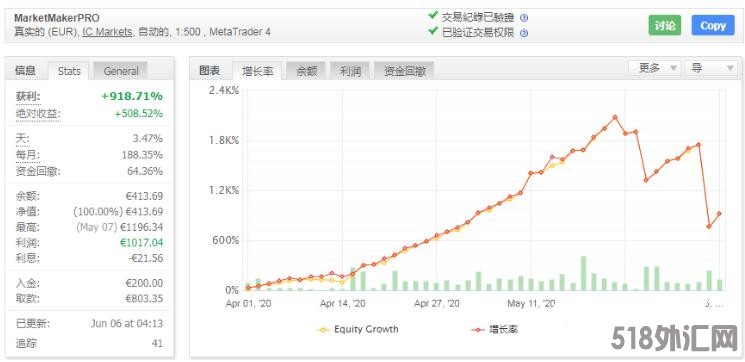Click the green checkmark for 交易紀錄已驗證
The image size is (745, 362).
[x=432, y=16]
